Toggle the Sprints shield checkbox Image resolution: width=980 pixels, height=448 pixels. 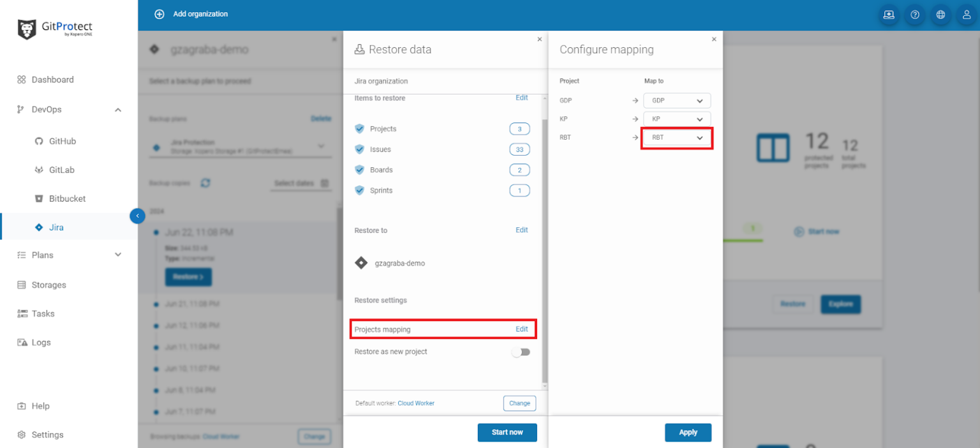(x=359, y=190)
